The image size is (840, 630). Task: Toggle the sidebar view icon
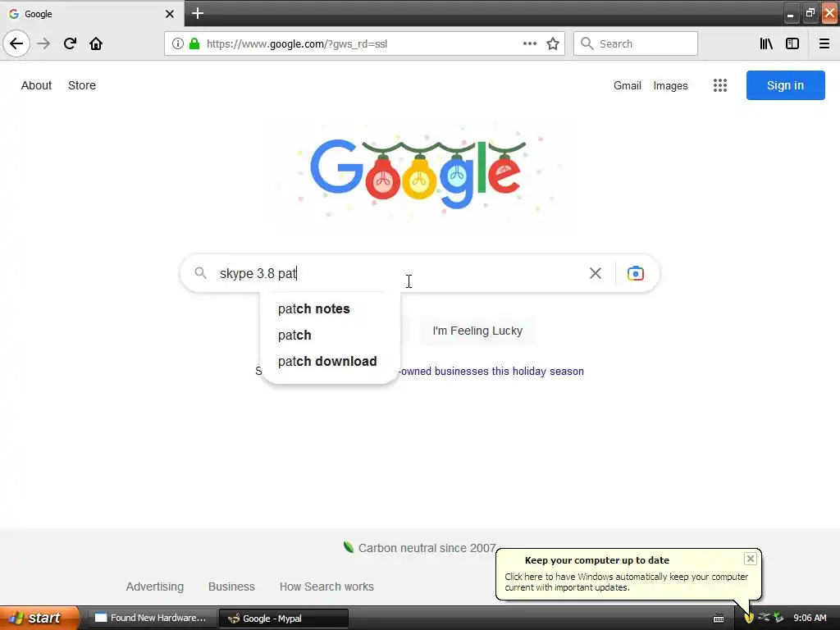coord(792,43)
